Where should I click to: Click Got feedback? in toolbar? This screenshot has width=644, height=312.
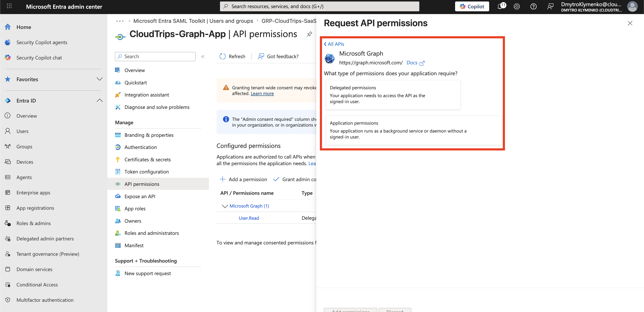coord(278,56)
